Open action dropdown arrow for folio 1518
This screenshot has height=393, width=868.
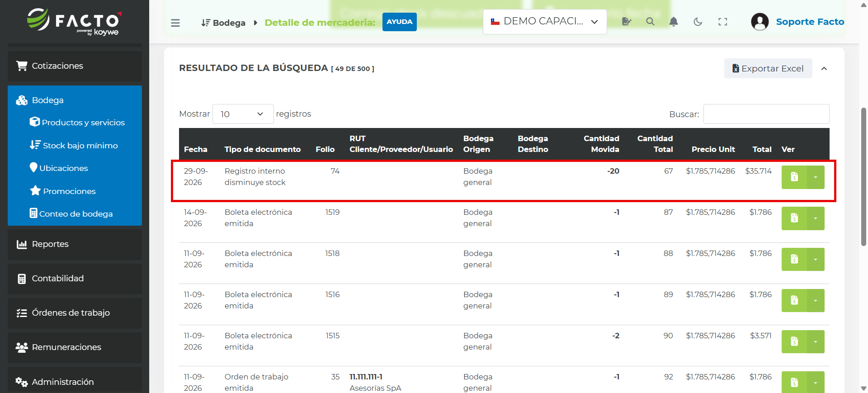(x=816, y=260)
